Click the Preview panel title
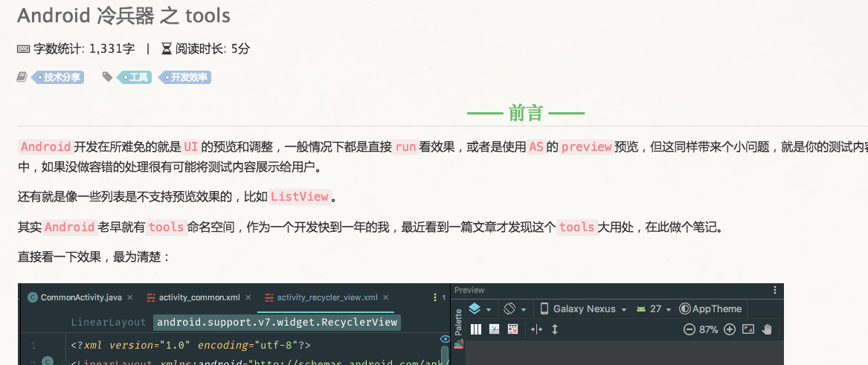 469,290
